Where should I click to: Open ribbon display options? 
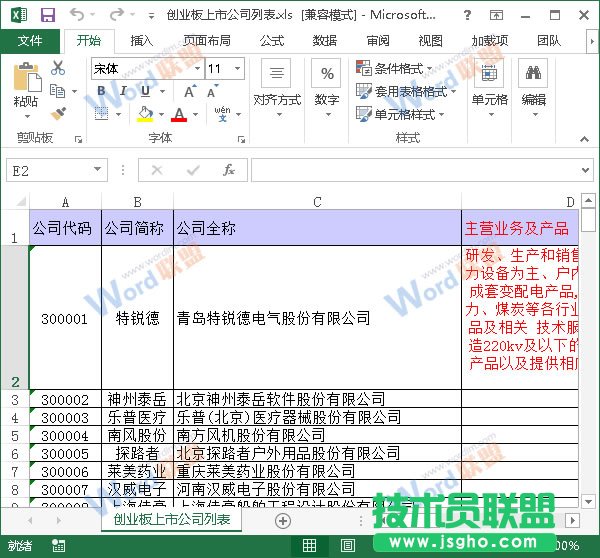[496, 15]
